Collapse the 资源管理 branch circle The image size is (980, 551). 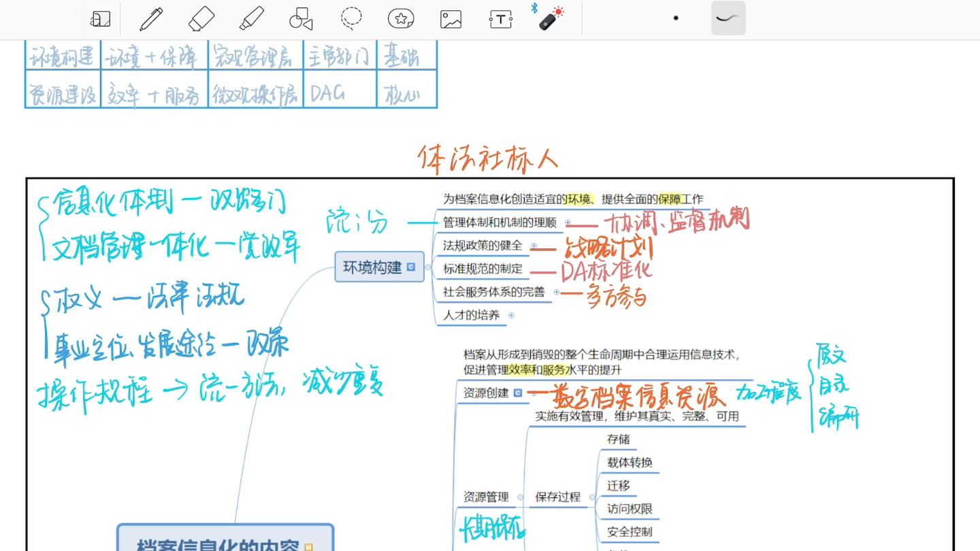[x=521, y=497]
